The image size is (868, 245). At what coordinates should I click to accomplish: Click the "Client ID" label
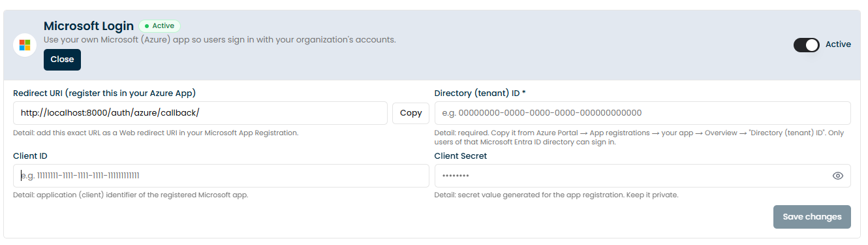click(30, 156)
